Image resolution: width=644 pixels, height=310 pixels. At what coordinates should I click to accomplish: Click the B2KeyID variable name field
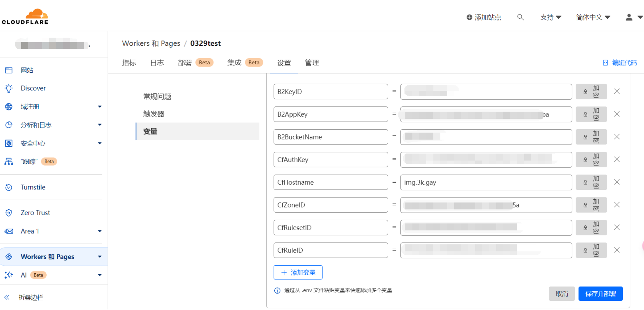[x=331, y=92]
